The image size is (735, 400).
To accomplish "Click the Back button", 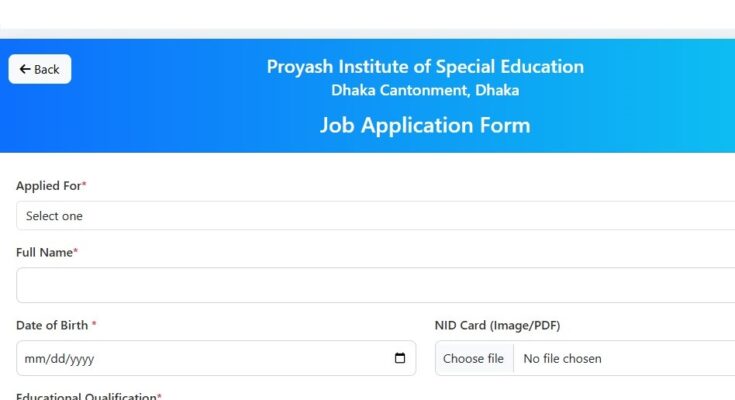I will click(x=40, y=69).
